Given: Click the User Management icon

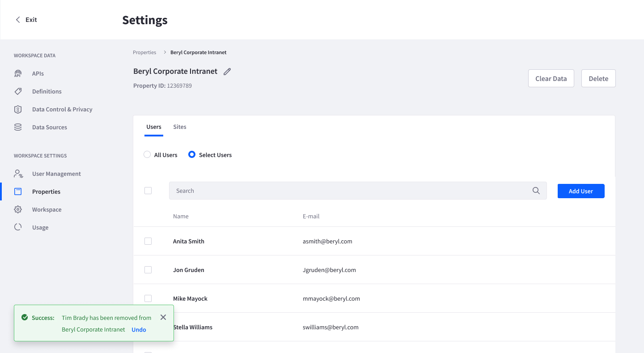Looking at the screenshot, I should pyautogui.click(x=18, y=174).
